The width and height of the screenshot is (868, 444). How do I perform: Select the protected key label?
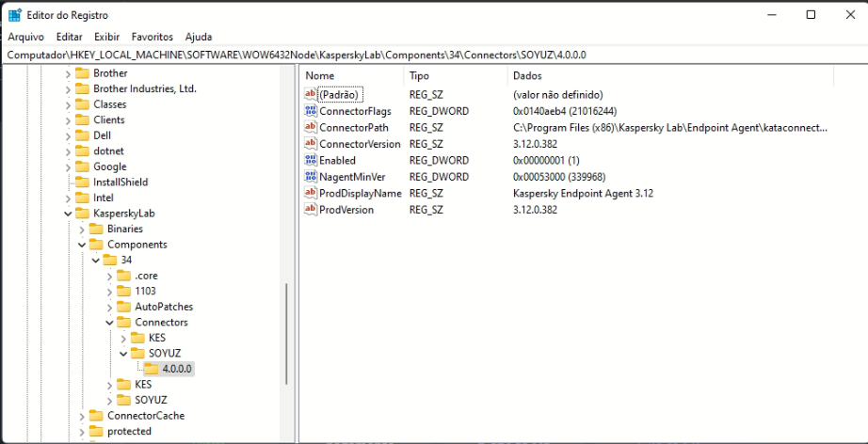pyautogui.click(x=129, y=431)
